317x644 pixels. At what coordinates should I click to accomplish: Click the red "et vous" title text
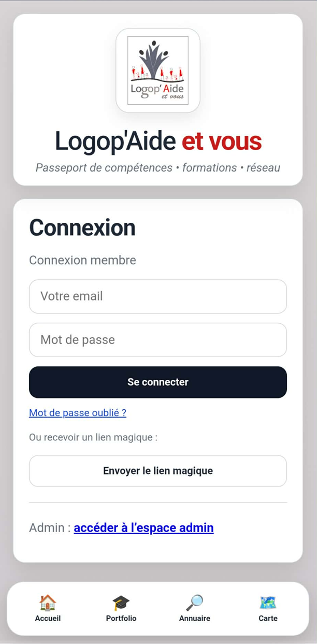222,141
